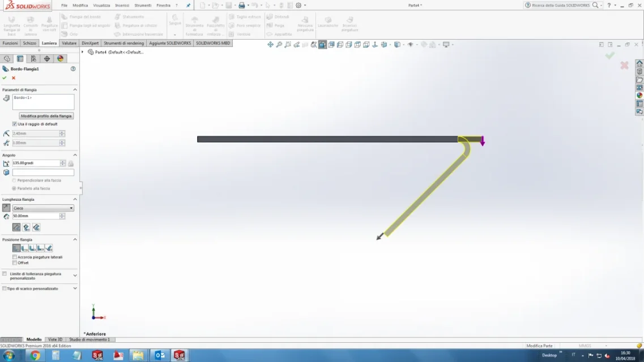This screenshot has width=644, height=362.
Task: Switch to the Schizzo ribbon tab
Action: (x=29, y=43)
